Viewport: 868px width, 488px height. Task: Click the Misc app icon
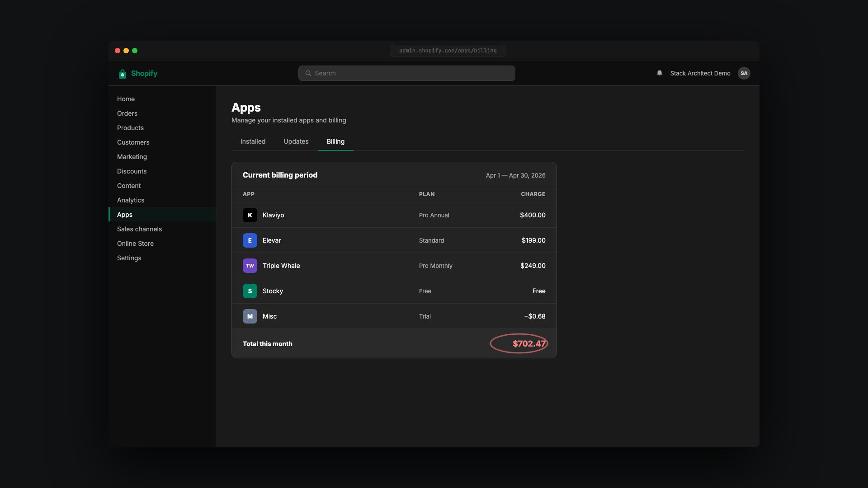[x=250, y=316]
